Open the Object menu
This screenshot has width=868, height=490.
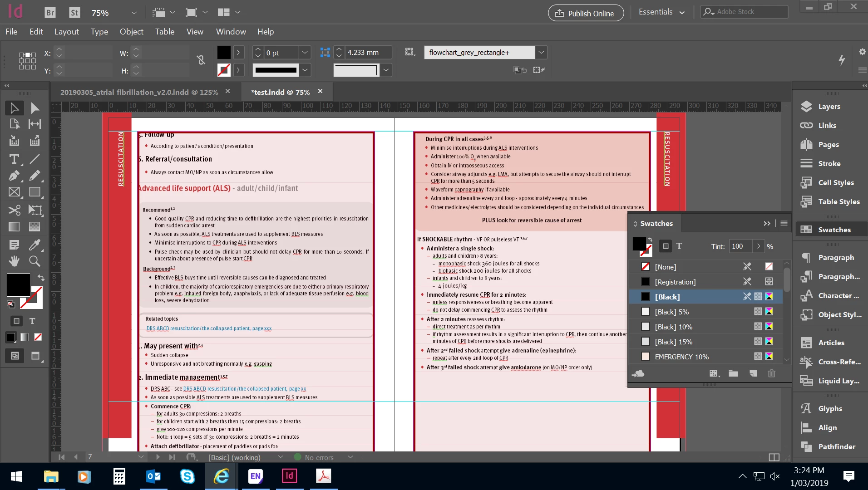132,31
